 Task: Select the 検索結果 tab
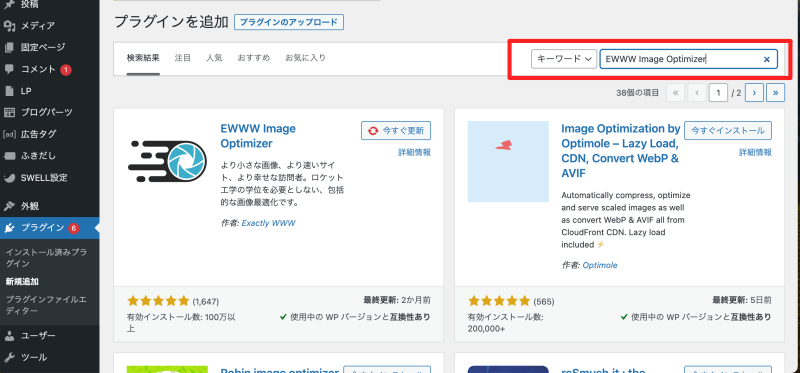(143, 58)
